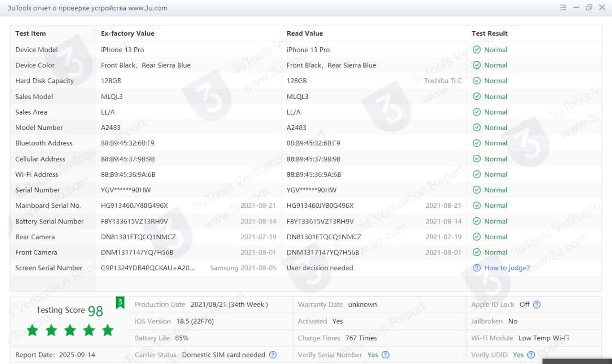
Task: Click the "Samsung 2021-08-05" date label
Action: click(x=243, y=268)
